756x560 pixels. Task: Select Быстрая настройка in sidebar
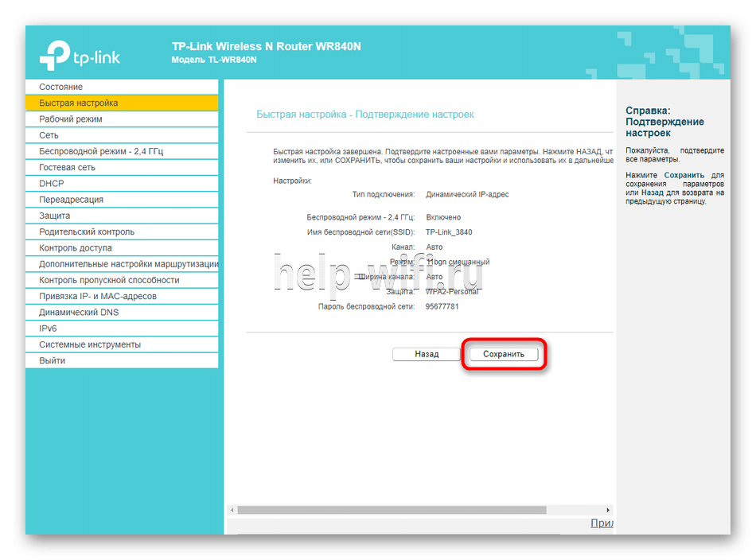click(x=122, y=103)
